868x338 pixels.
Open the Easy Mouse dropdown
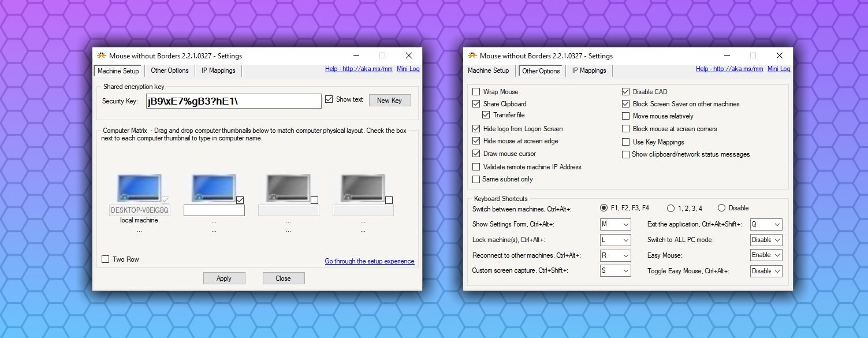tap(766, 255)
